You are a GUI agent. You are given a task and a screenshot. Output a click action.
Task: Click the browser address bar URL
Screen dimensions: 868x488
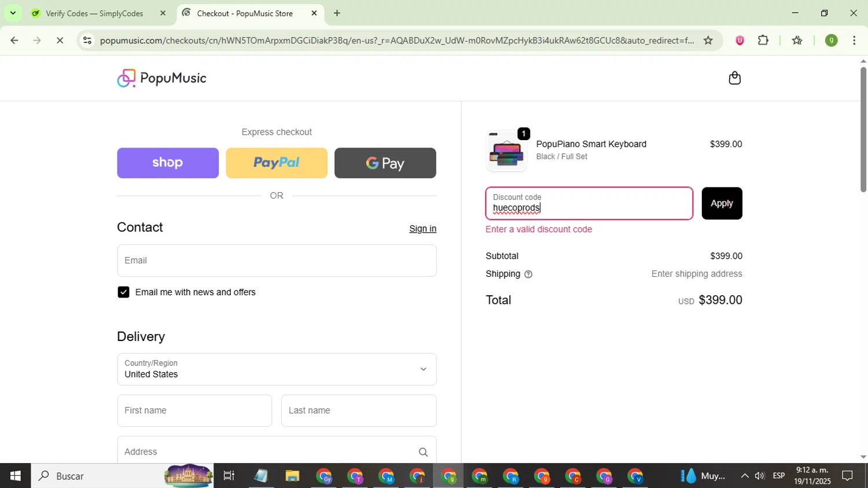397,41
